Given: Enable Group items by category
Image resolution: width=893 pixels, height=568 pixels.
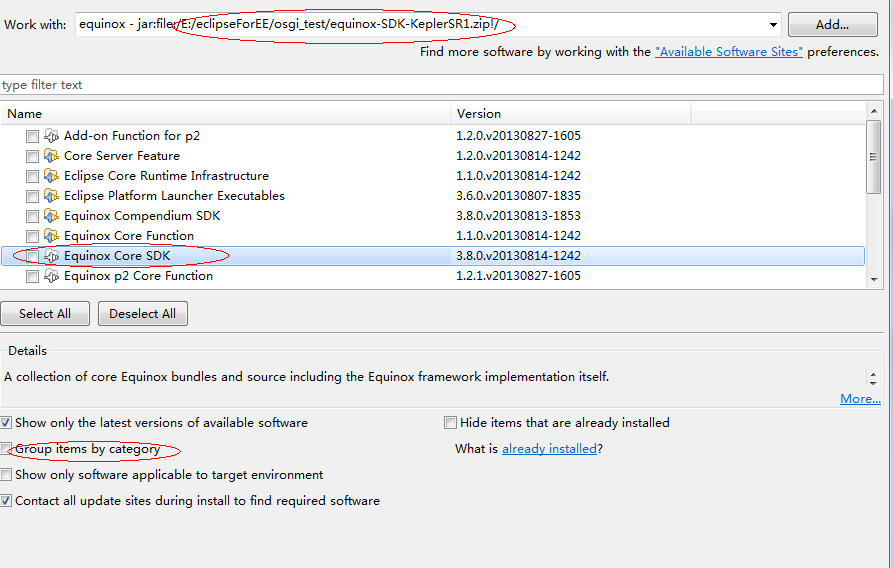Looking at the screenshot, I should click(7, 449).
